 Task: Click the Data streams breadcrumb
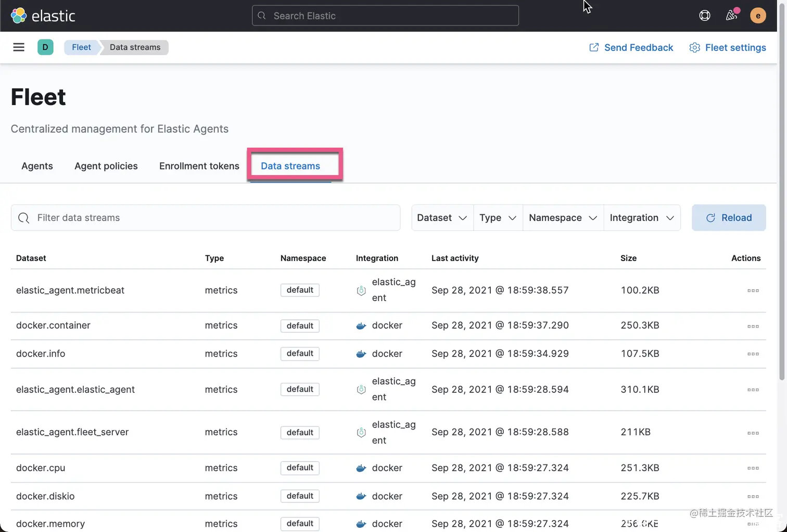pos(135,47)
